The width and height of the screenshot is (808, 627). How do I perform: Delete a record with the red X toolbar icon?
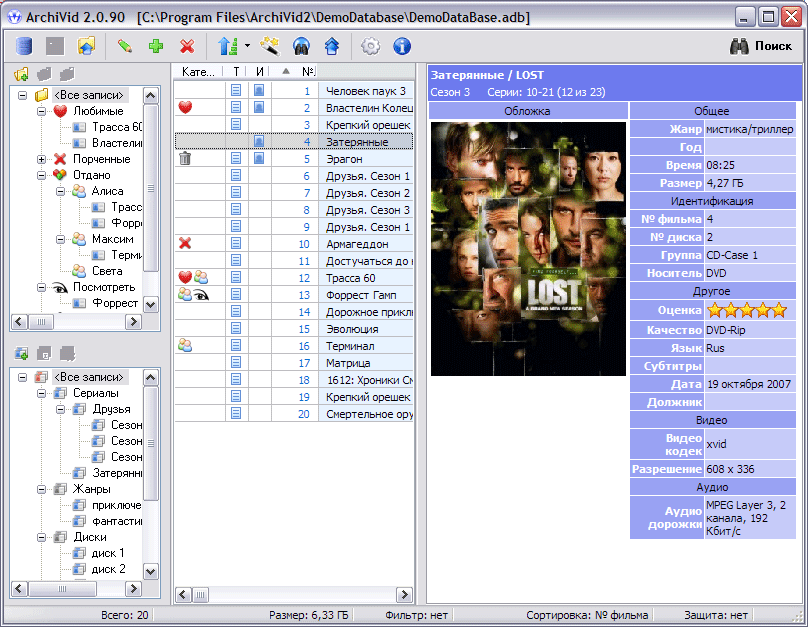coord(187,46)
